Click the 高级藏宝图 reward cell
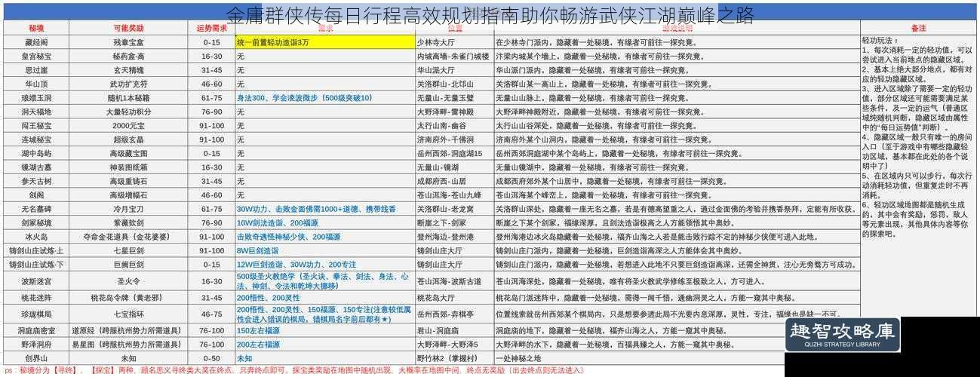This screenshot has height=377, width=980. [128, 153]
